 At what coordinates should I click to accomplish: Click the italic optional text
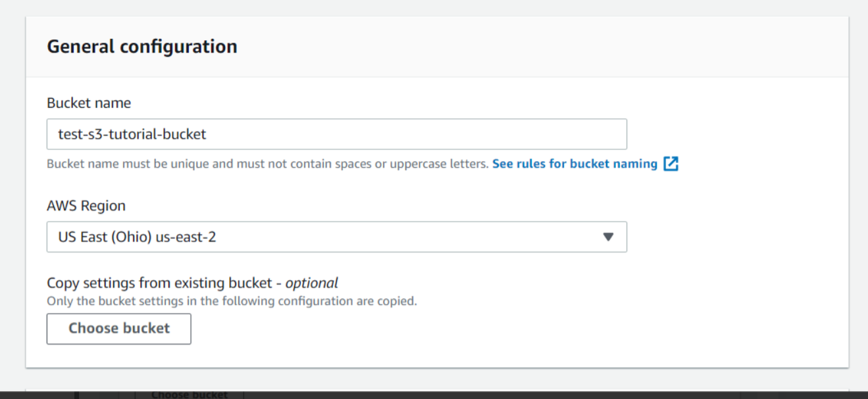pos(312,283)
